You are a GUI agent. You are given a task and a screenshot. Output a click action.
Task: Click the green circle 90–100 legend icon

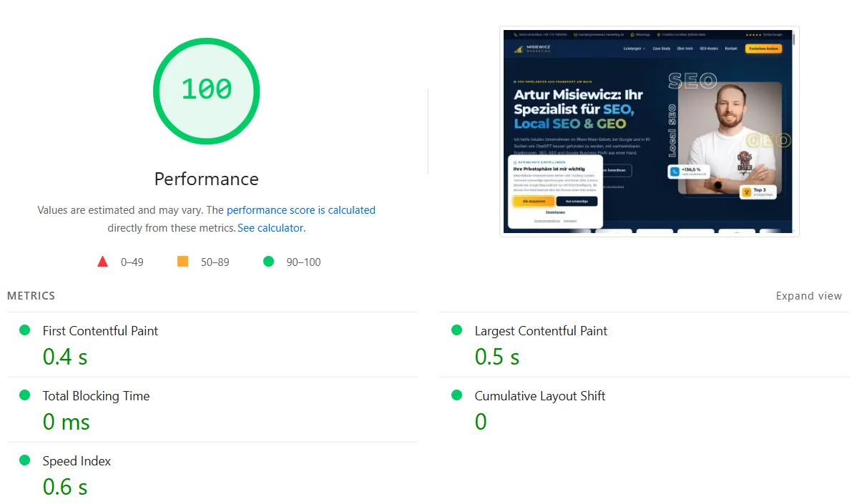(268, 262)
